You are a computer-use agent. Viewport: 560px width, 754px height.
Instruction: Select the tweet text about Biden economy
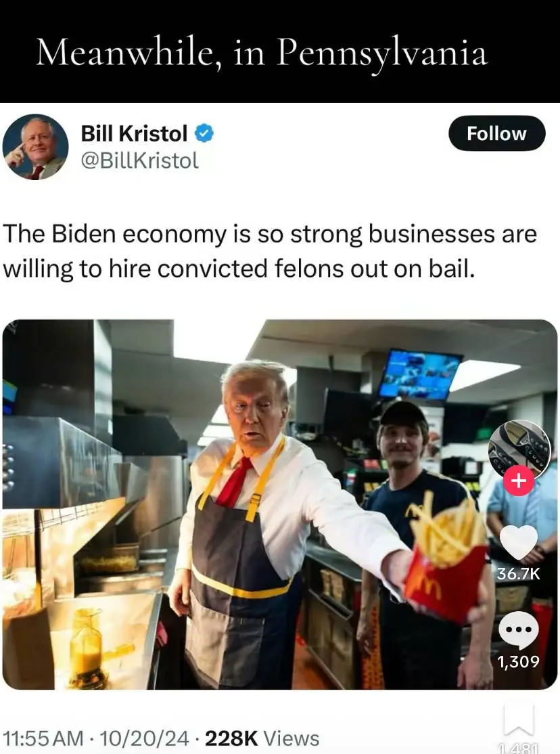point(270,251)
